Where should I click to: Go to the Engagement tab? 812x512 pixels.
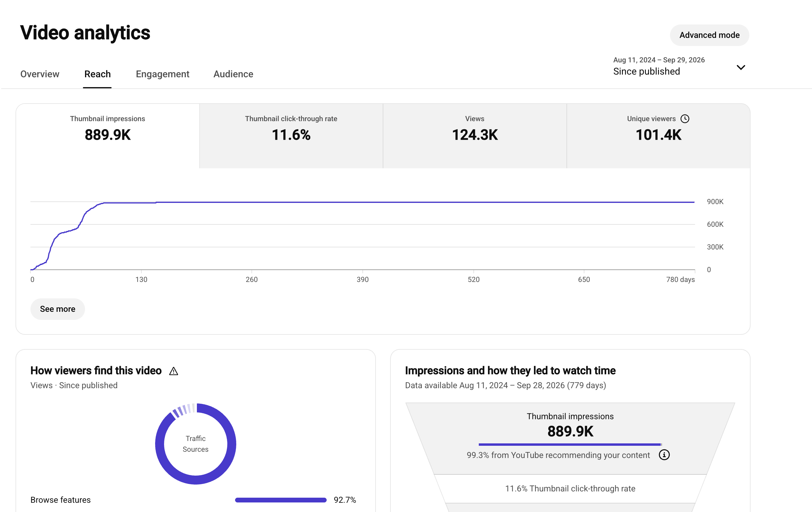click(x=163, y=74)
